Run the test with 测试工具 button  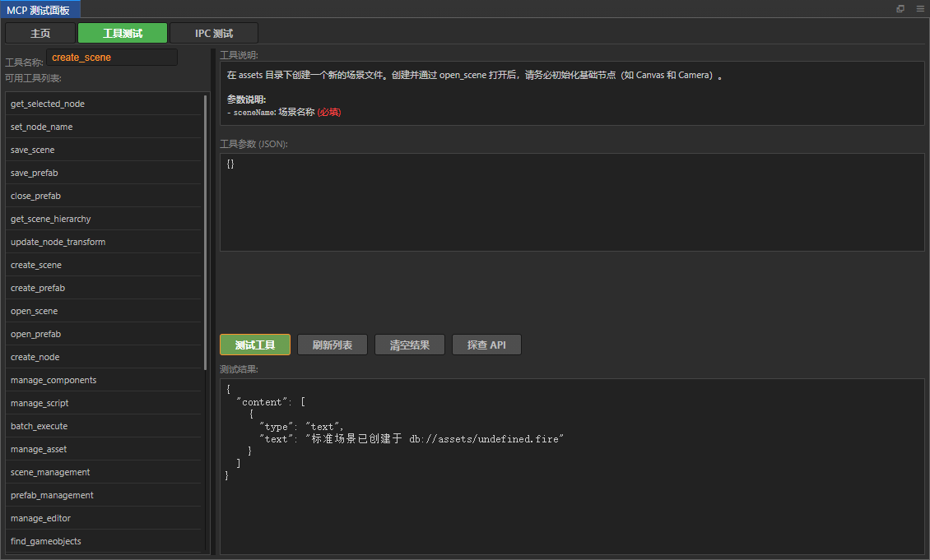pyautogui.click(x=255, y=345)
